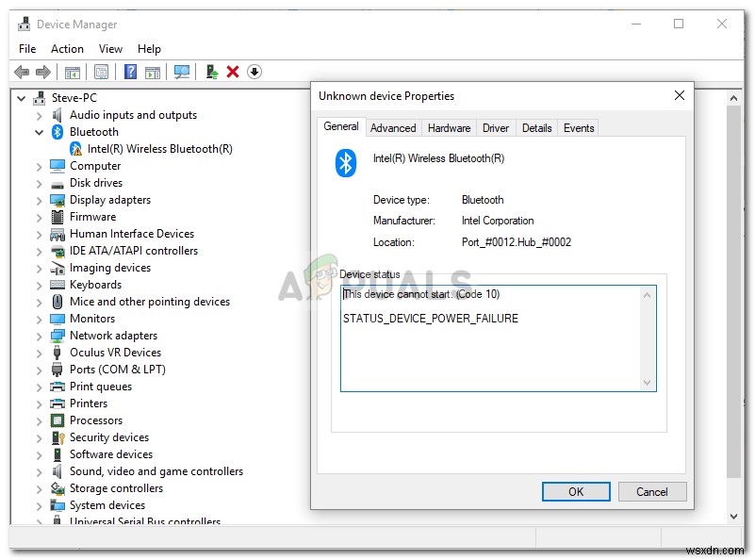Click Cancel in Properties dialog
Image resolution: width=755 pixels, height=560 pixels.
(x=652, y=491)
